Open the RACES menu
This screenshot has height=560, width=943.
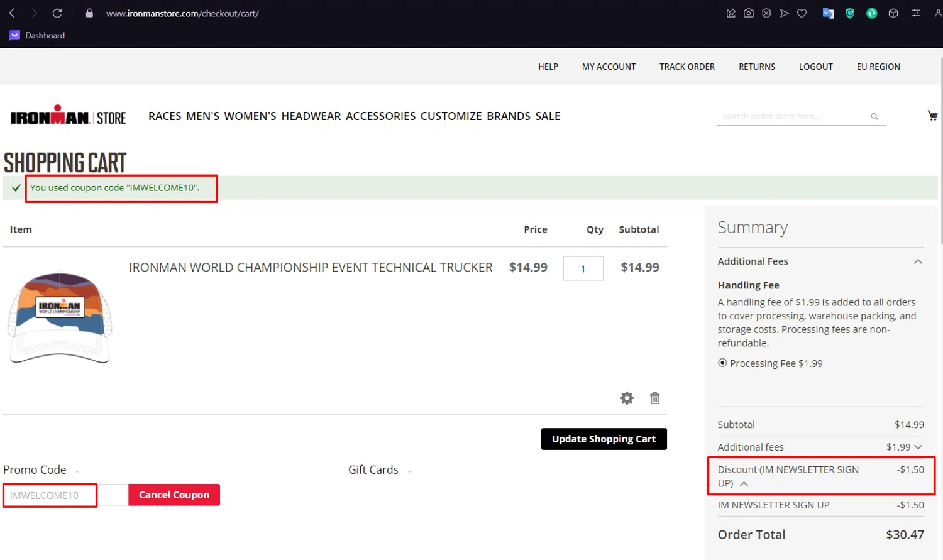(x=165, y=116)
